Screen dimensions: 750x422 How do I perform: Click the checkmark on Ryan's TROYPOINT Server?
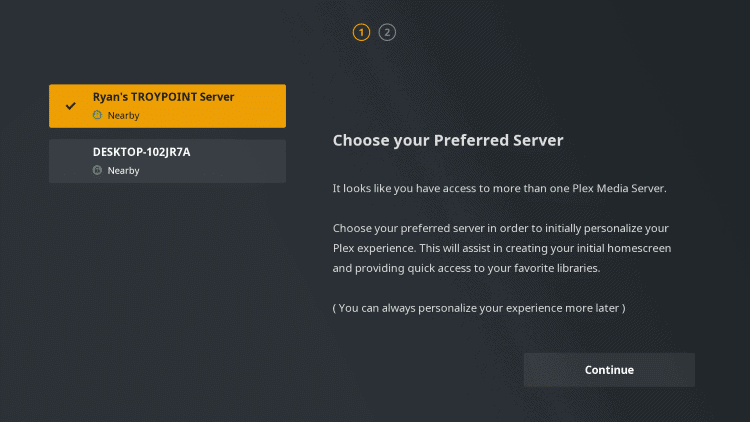[70, 105]
